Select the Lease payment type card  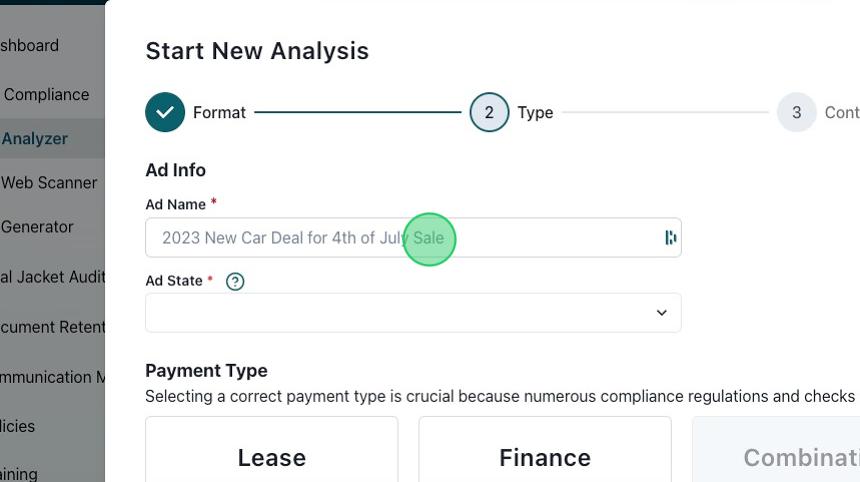(271, 456)
